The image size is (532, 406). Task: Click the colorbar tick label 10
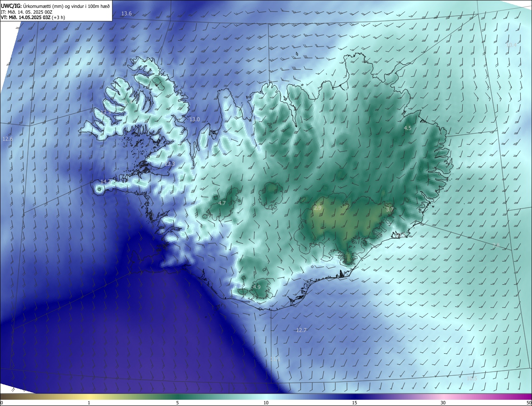(266, 403)
